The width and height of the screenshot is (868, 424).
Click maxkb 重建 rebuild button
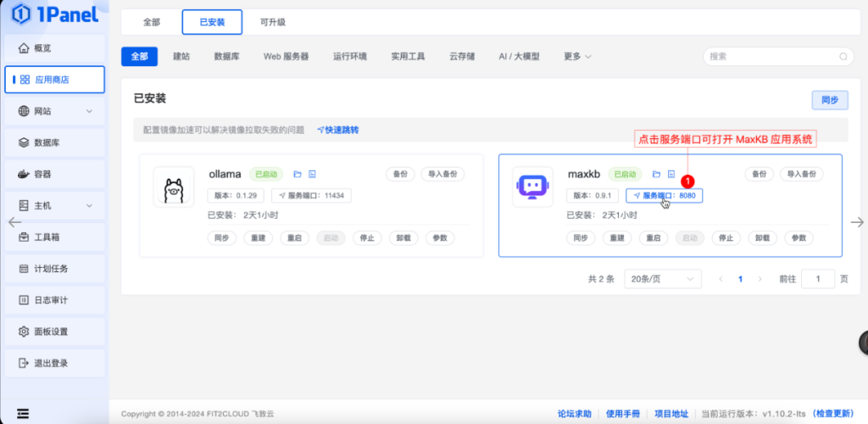pos(617,238)
